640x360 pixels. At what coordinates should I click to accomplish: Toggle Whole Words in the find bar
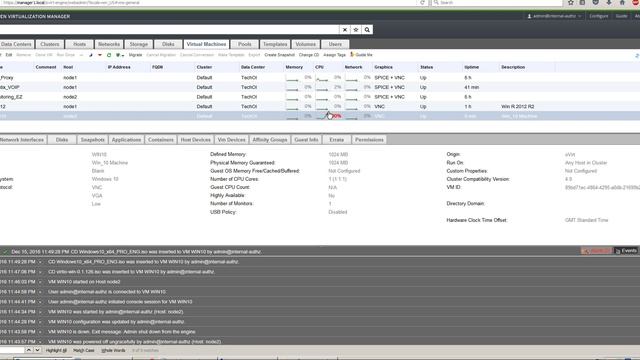click(x=113, y=350)
